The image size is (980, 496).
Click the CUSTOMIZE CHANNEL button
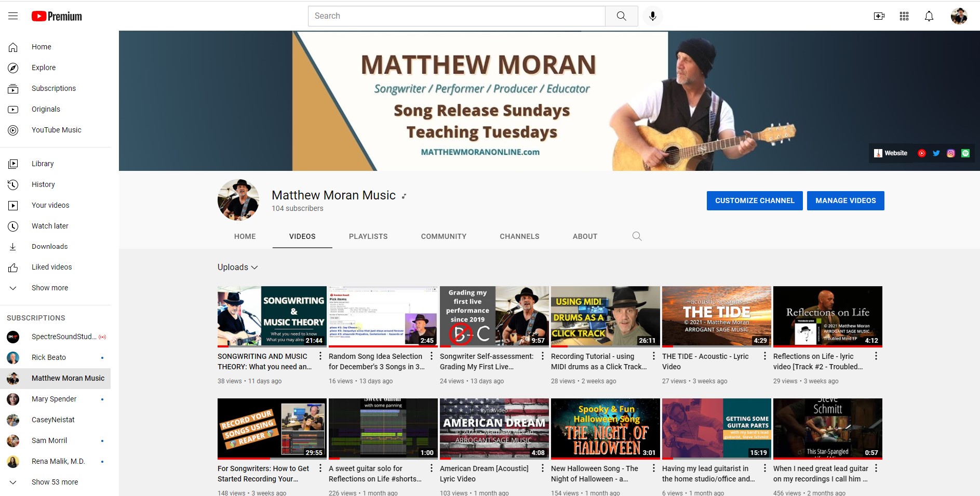pyautogui.click(x=755, y=200)
